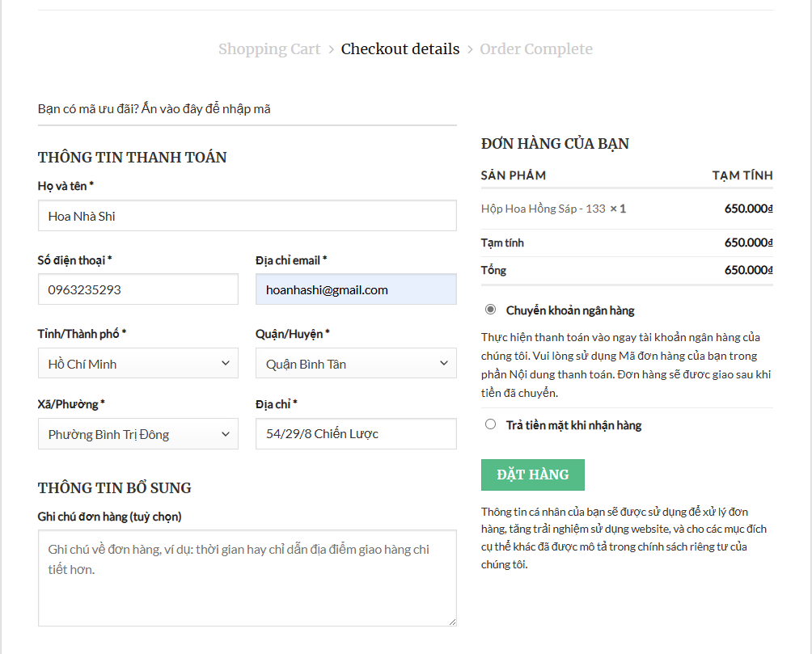
Task: Open the Quận/Huyện dropdown showing Quận Bình Tân
Action: point(355,364)
